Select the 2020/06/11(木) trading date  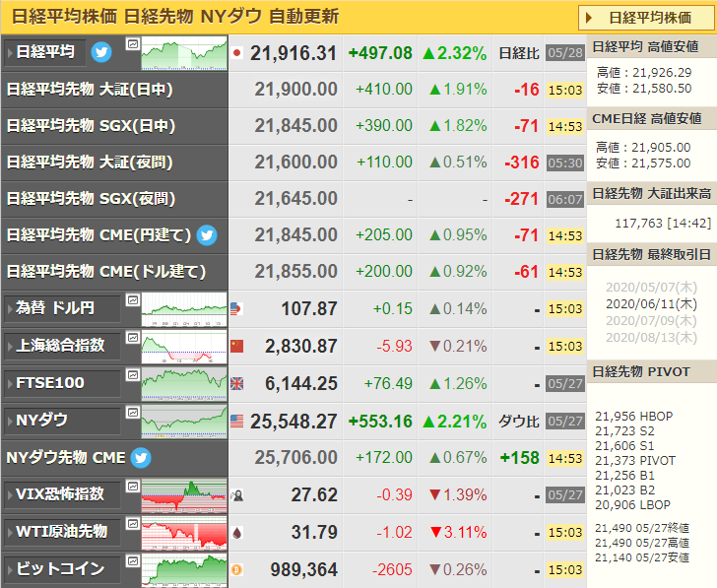click(x=651, y=304)
